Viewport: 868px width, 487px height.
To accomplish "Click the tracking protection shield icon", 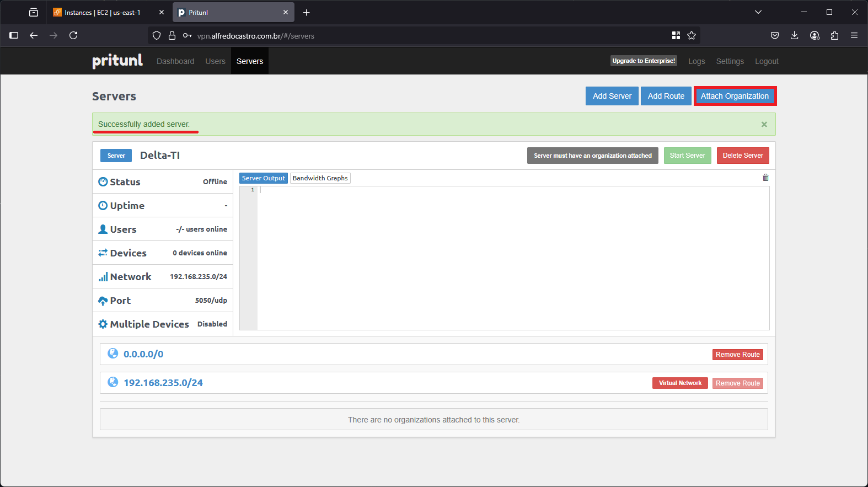I will (x=157, y=35).
